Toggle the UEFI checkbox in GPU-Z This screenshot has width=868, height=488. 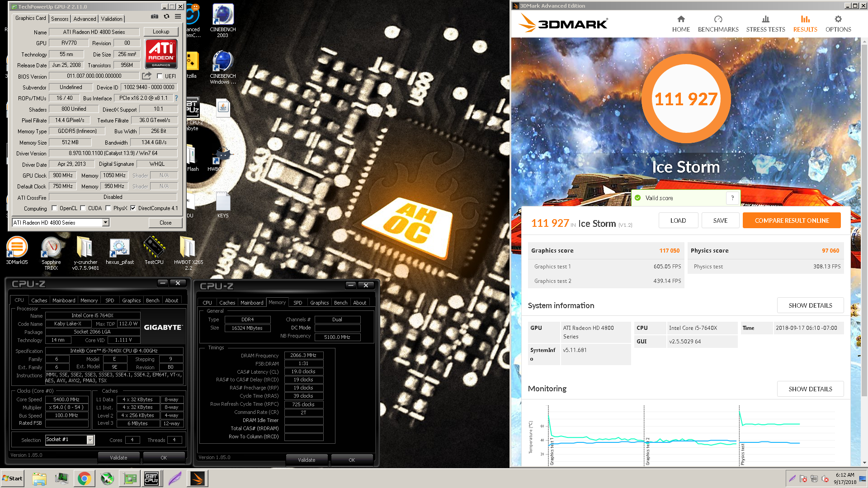(160, 76)
